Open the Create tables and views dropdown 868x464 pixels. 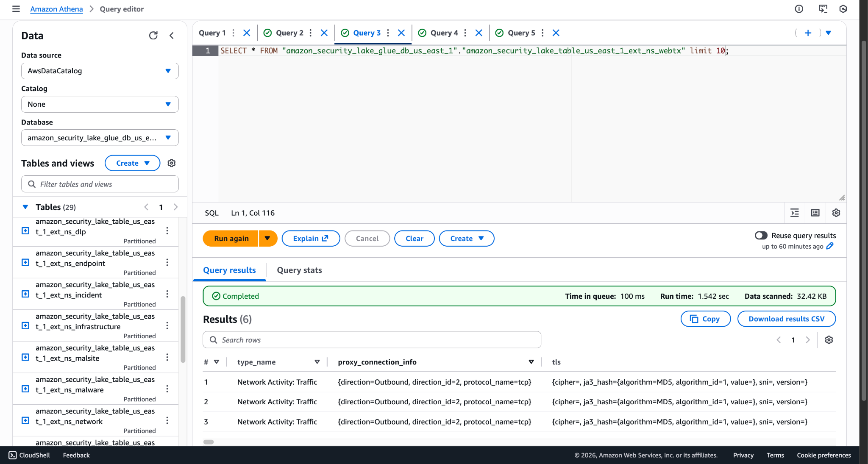point(133,163)
